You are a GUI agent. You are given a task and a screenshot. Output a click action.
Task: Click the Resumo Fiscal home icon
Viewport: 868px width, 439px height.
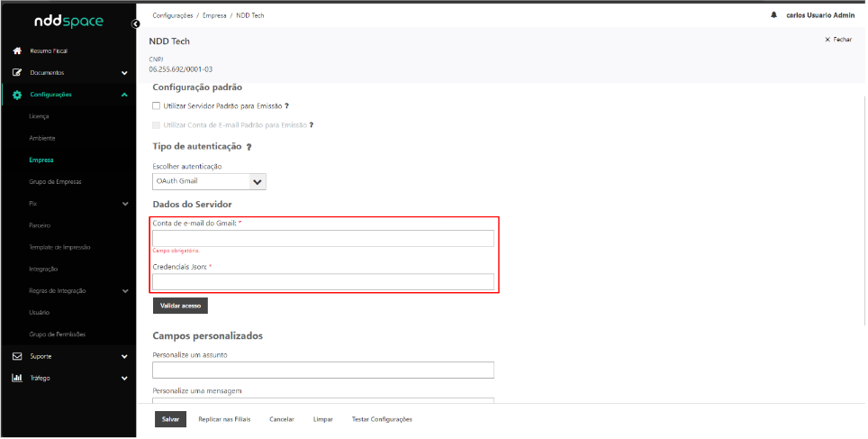[x=17, y=51]
